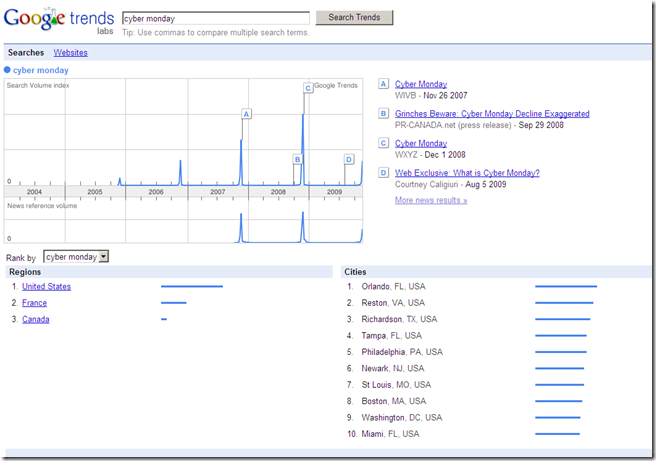Open the Cyber Monday WIVB news link
Viewport: 656px width, 461px height.
pyautogui.click(x=421, y=84)
